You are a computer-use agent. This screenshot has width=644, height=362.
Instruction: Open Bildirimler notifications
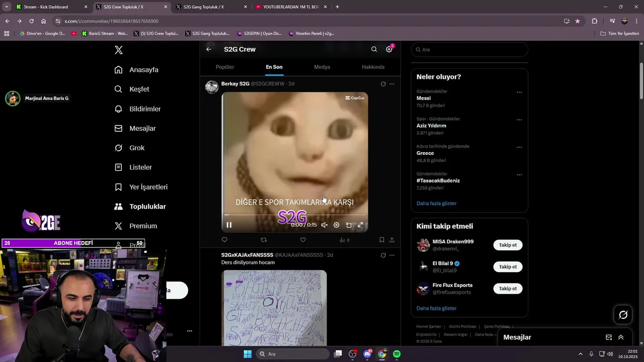pyautogui.click(x=137, y=109)
